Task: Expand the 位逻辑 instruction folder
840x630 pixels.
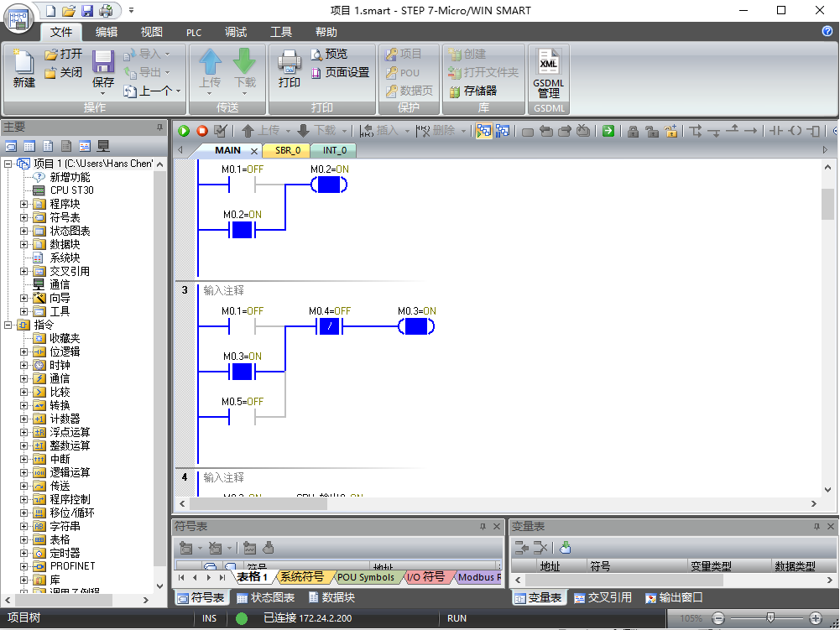Action: [23, 352]
